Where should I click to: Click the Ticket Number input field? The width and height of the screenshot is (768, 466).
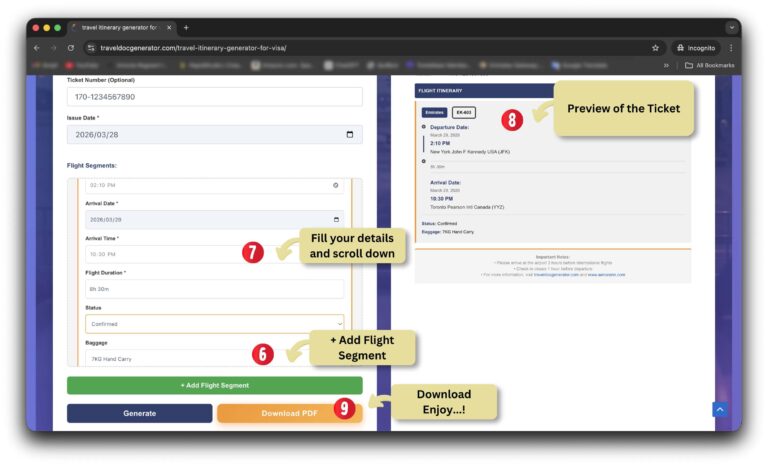pos(214,97)
